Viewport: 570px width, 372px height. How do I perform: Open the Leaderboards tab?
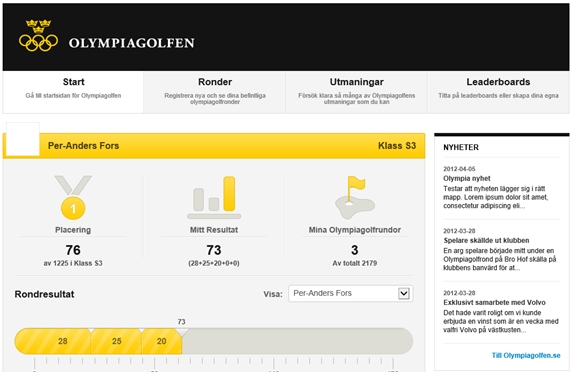tap(498, 92)
